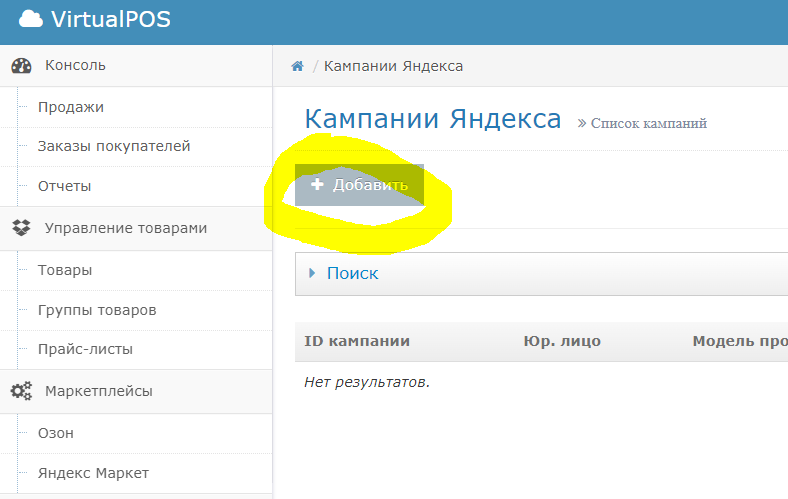Viewport: 788px width, 499px height.
Task: Sort by ID кампании column header
Action: click(357, 341)
